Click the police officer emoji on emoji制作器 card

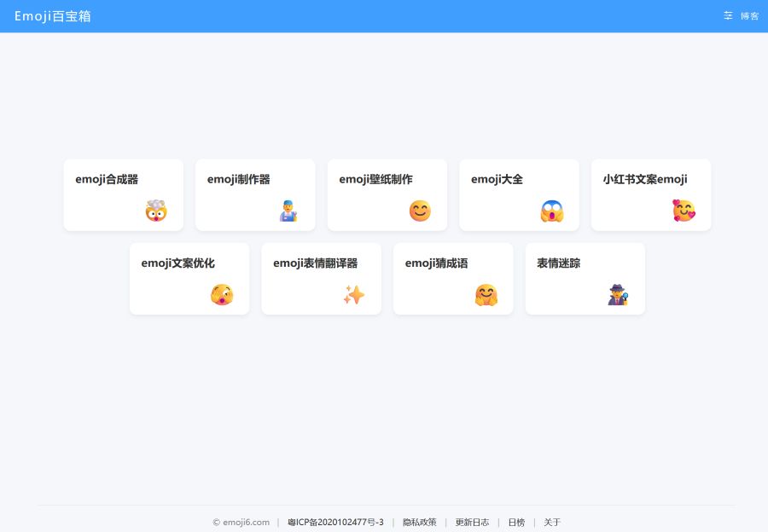coord(288,210)
